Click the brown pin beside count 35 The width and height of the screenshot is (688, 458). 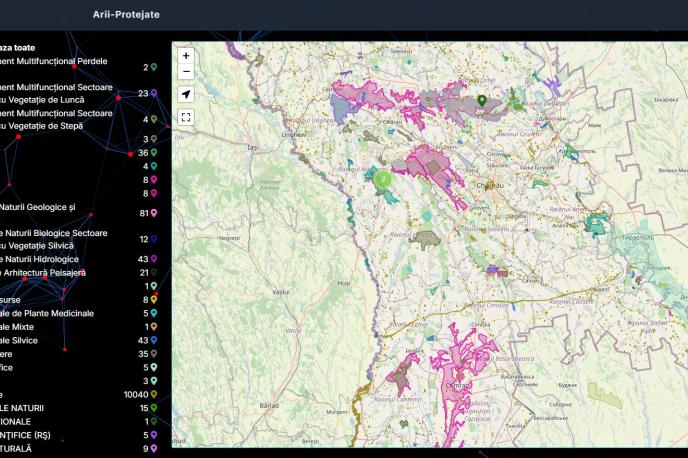pyautogui.click(x=154, y=354)
